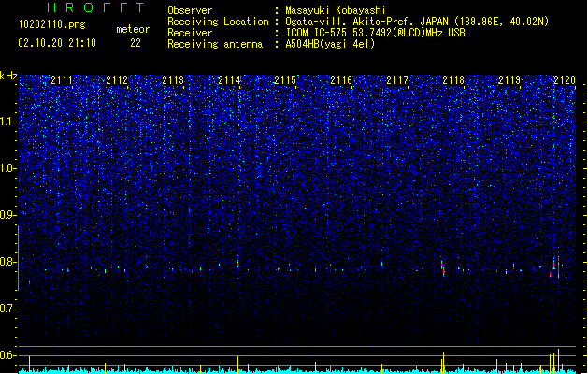
Task: Click receiver value ICOM IC-575 53.7492 MHz
Action: (x=375, y=33)
